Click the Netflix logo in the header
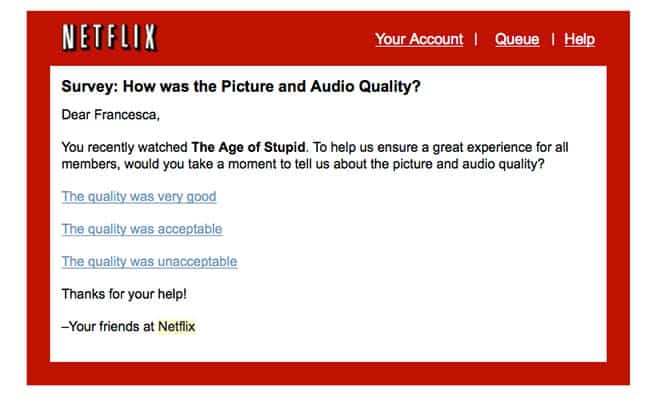Viewport: 650px width, 397px height. pyautogui.click(x=109, y=37)
